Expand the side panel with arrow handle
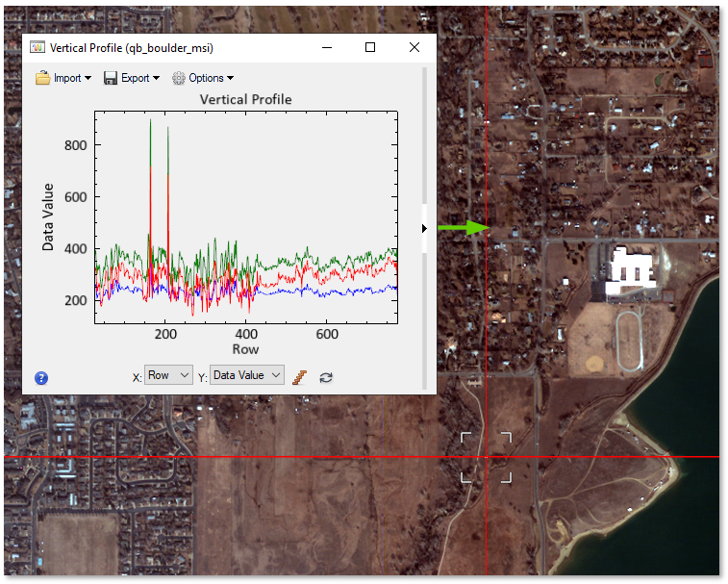 (424, 228)
